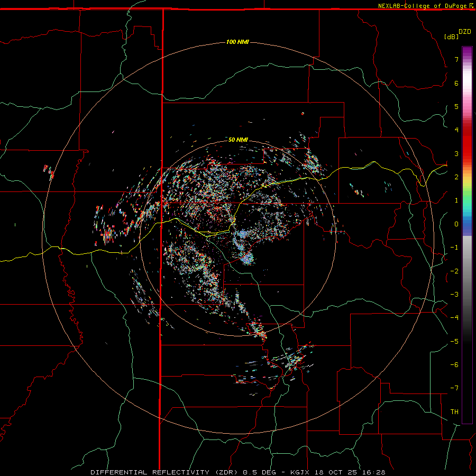The height and width of the screenshot is (476, 476).
Task: Click the 100 NMI range ring label
Action: [x=237, y=42]
